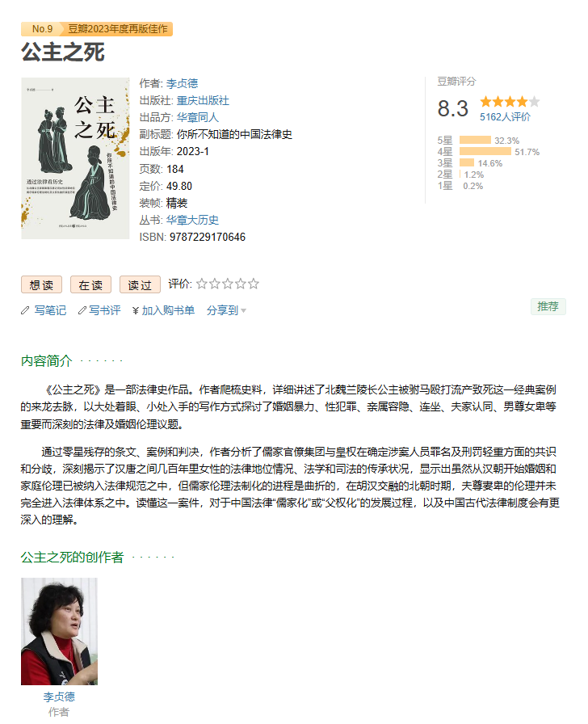
Task: Click the ¥ icon for 加入购书单
Action: 136,311
